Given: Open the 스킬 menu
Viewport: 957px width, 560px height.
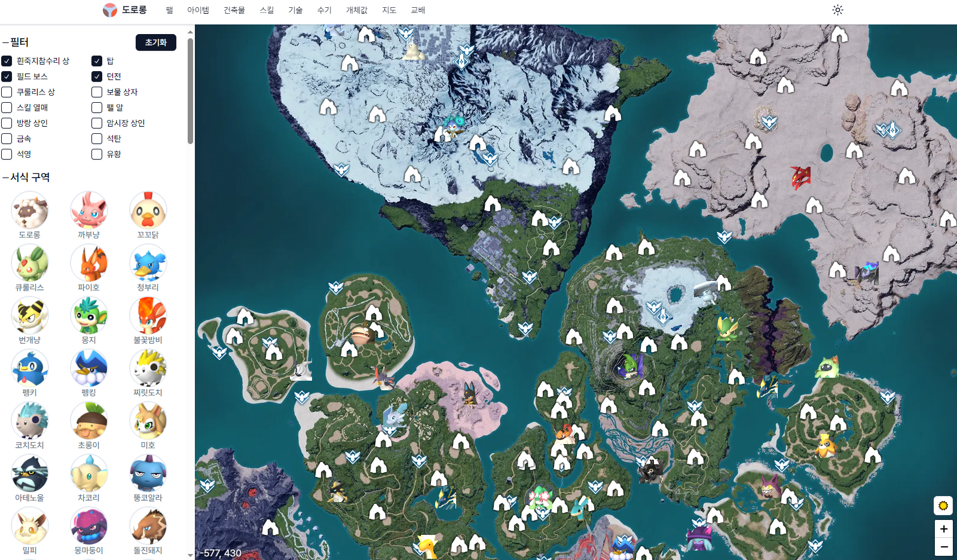Looking at the screenshot, I should pos(267,10).
